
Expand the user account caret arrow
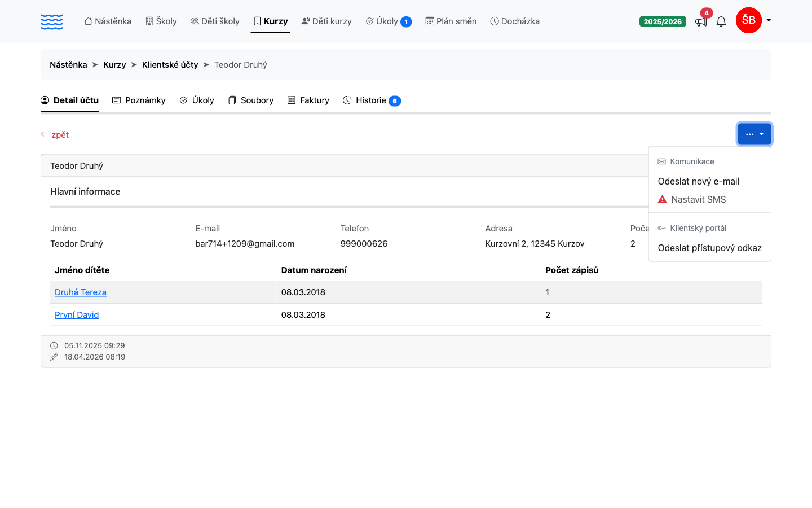[x=769, y=20]
